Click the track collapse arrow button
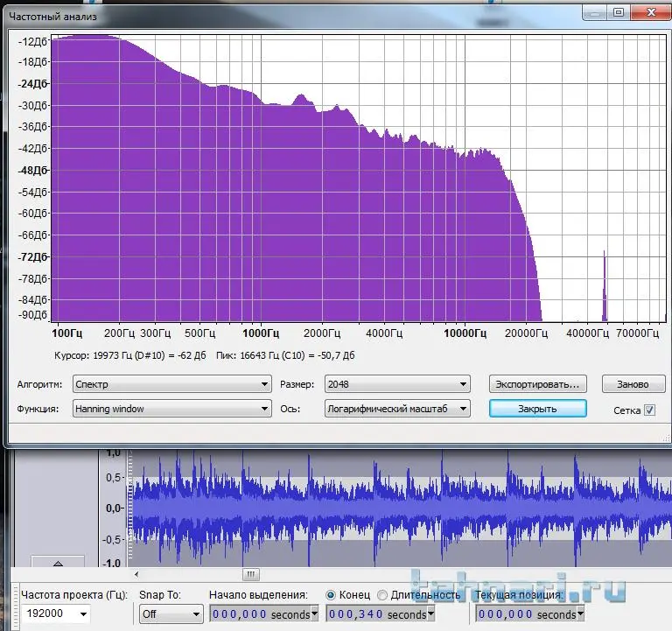672x631 pixels. (x=58, y=563)
